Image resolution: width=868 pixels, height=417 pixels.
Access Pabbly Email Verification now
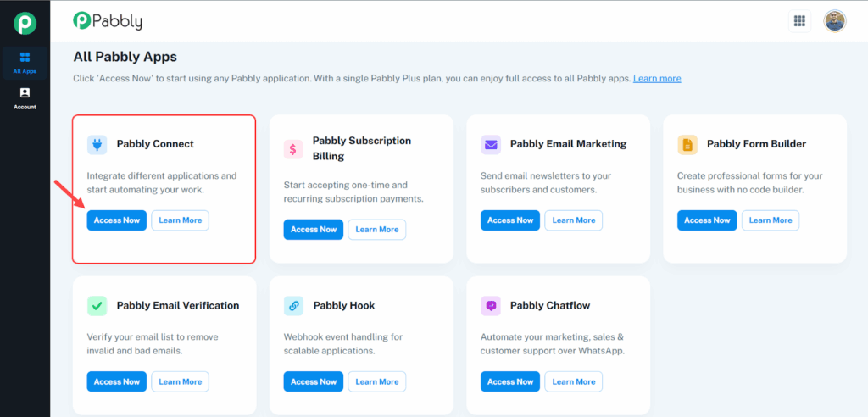pos(117,381)
